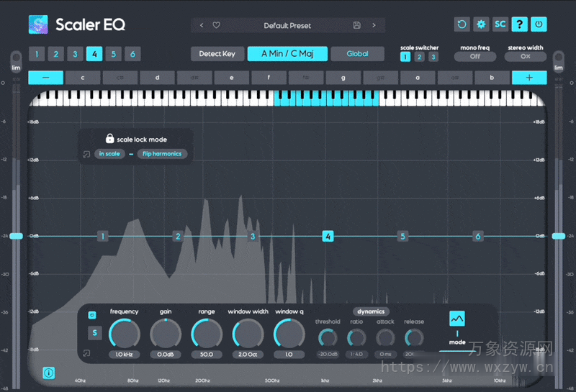Toggle right lim limiter button
This screenshot has height=392, width=576.
pyautogui.click(x=559, y=61)
